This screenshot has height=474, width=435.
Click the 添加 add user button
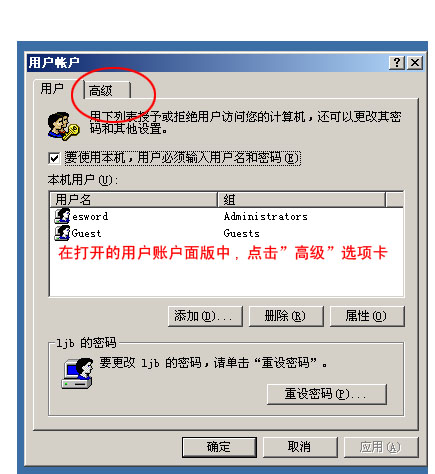point(205,316)
